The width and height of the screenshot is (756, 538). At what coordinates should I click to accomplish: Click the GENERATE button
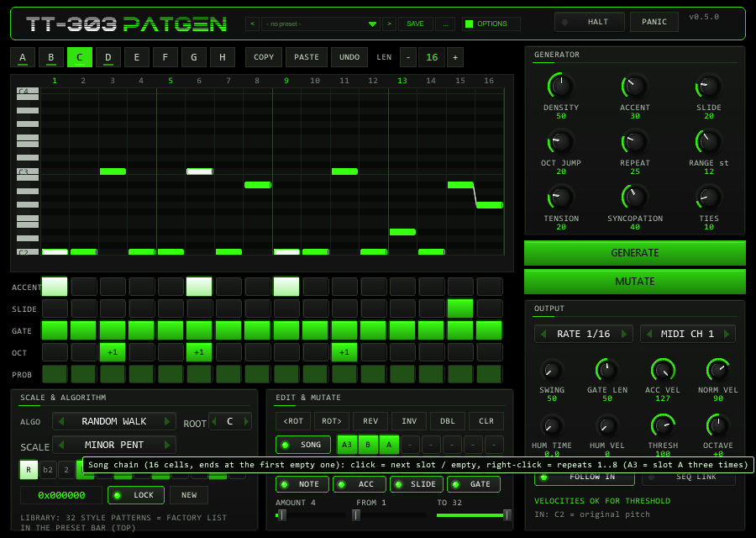tap(634, 253)
